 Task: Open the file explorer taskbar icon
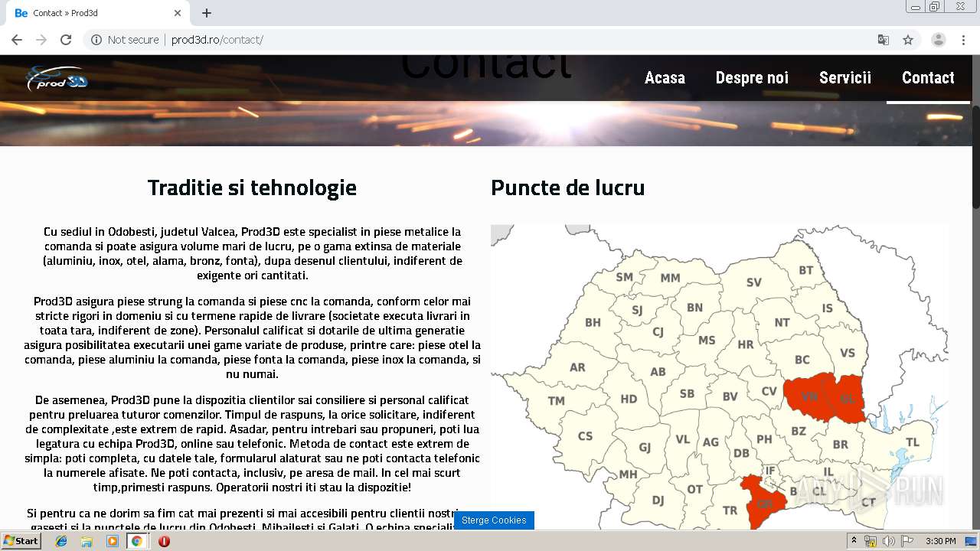tap(87, 541)
